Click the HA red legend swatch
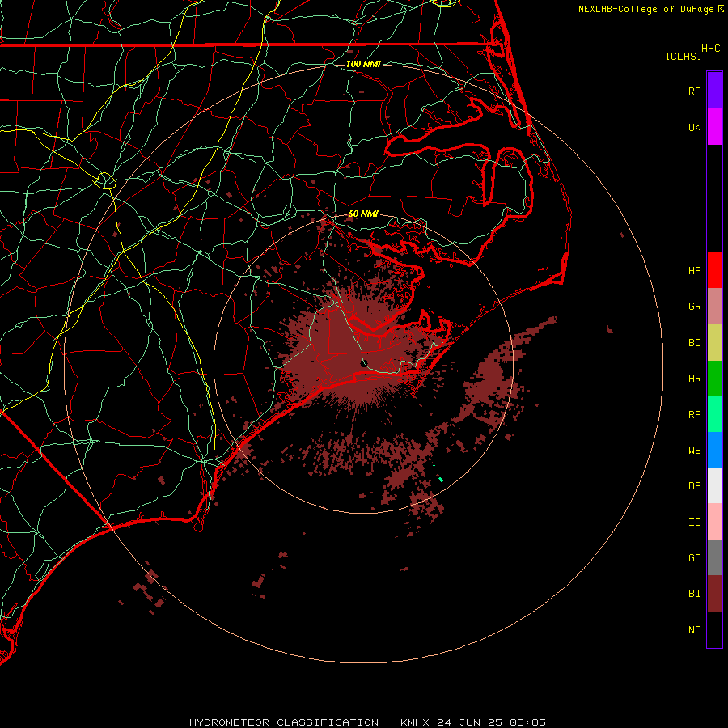The image size is (728, 728). 714,270
